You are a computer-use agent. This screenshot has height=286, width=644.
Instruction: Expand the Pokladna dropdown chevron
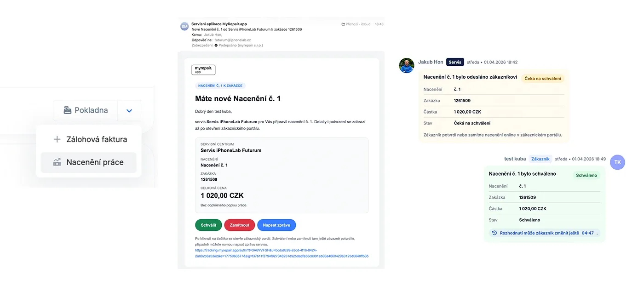[129, 110]
